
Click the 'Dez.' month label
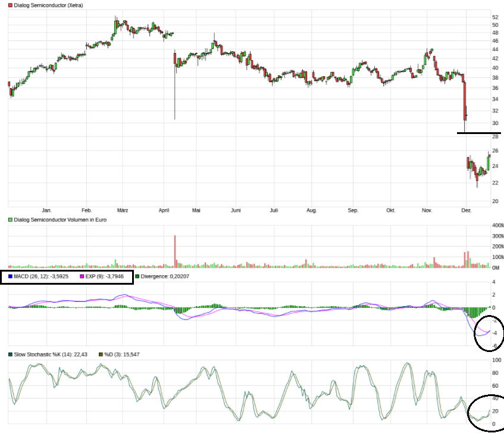[x=467, y=210]
